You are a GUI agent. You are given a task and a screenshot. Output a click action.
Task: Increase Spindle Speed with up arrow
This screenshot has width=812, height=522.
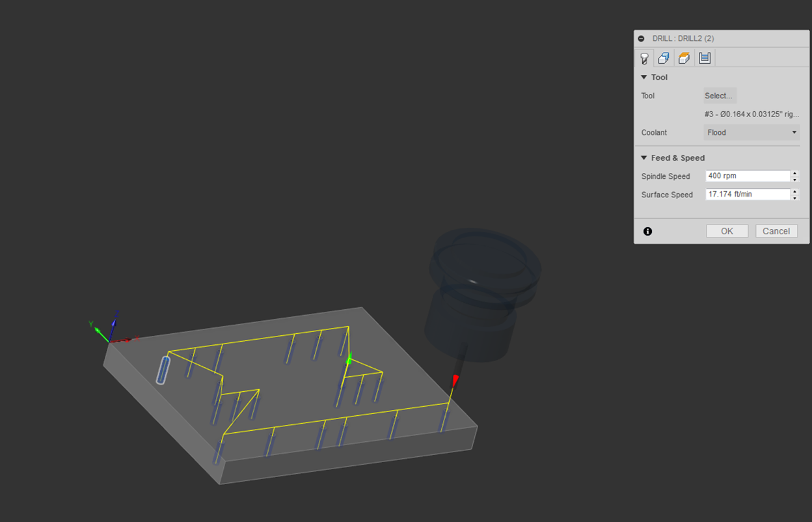tap(795, 173)
